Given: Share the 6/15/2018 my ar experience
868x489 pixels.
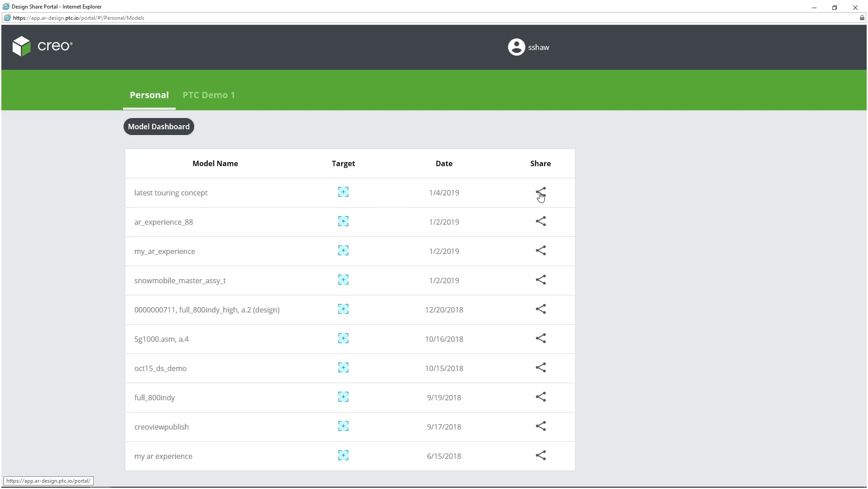Looking at the screenshot, I should click(540, 456).
